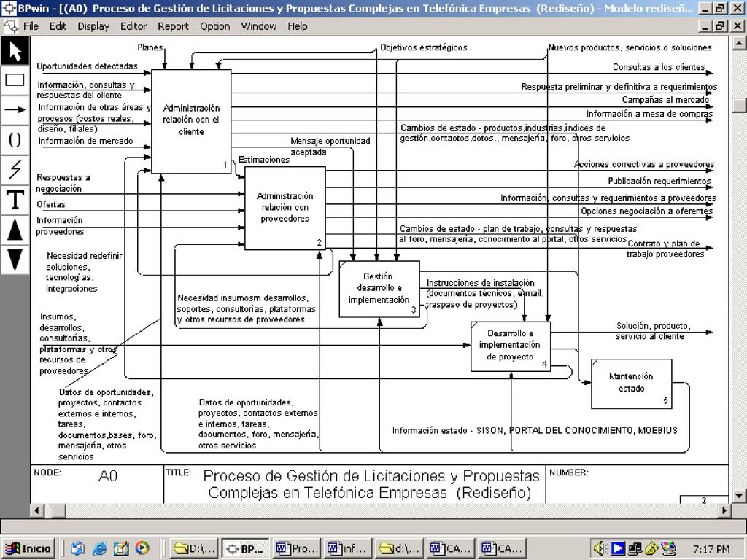This screenshot has height=560, width=747.
Task: Open the Window menu
Action: pyautogui.click(x=259, y=26)
